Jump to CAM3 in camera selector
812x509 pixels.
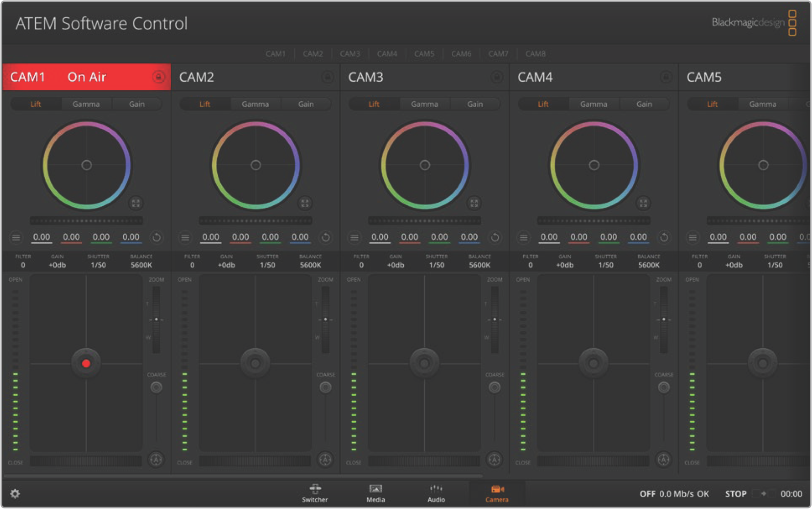pos(350,54)
